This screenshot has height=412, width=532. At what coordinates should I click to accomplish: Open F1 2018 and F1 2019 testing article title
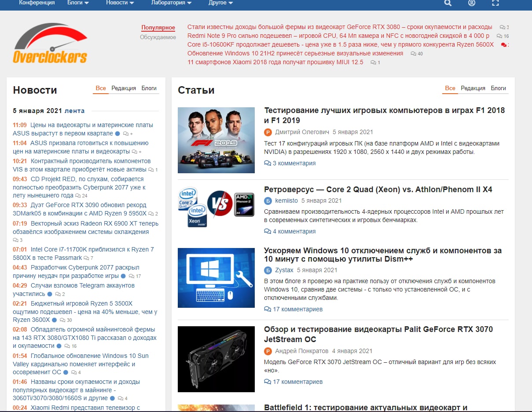(385, 115)
